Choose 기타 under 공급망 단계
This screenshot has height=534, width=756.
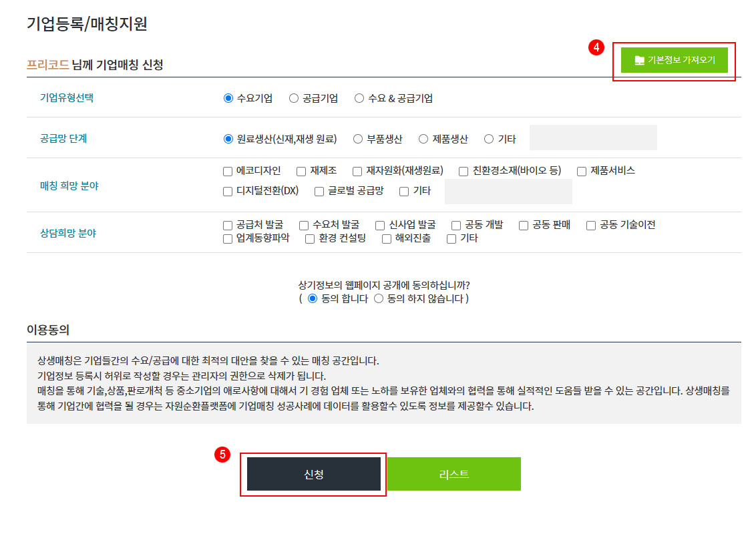click(x=489, y=139)
